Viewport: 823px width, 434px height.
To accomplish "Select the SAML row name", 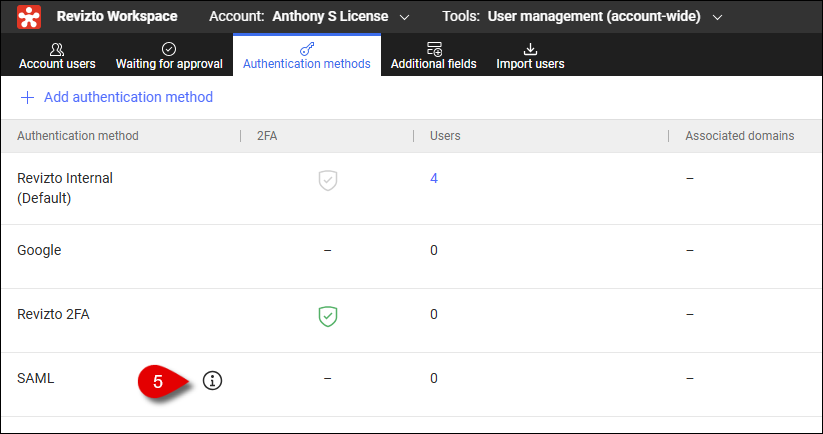I will pos(35,378).
